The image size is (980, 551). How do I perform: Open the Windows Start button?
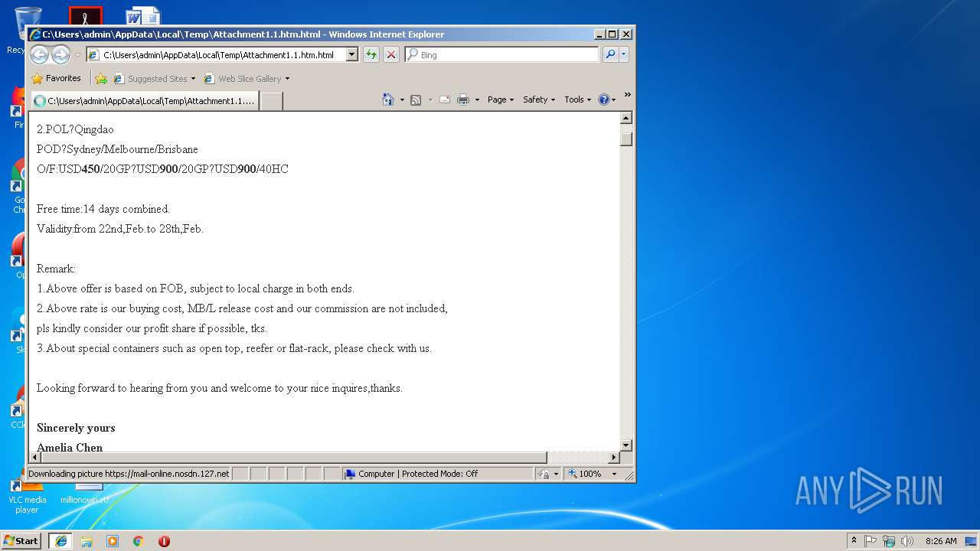[21, 541]
